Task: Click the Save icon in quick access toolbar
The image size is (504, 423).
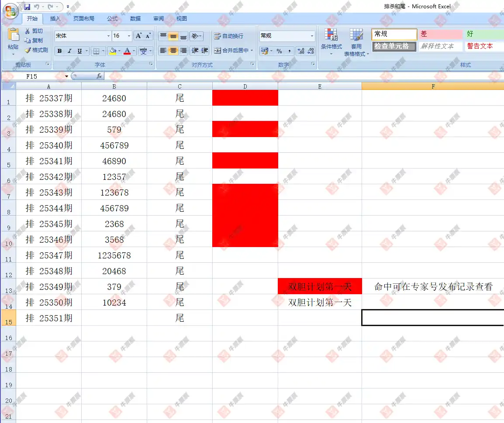Action: [x=27, y=7]
